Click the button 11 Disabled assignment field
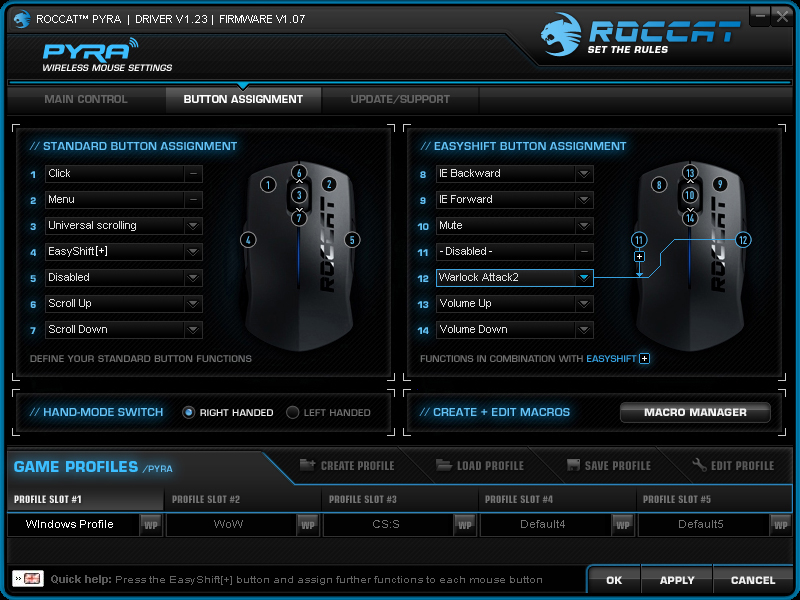This screenshot has height=600, width=800. click(515, 252)
